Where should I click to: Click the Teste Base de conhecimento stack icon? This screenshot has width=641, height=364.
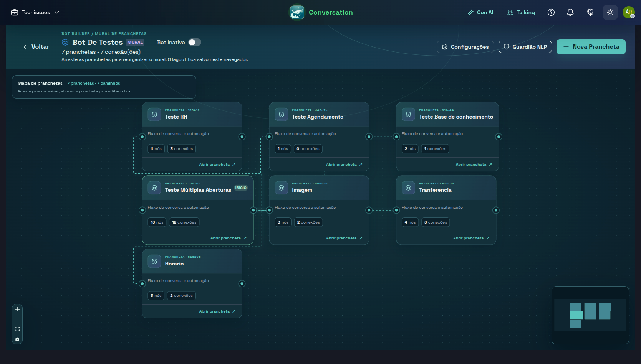pyautogui.click(x=408, y=114)
